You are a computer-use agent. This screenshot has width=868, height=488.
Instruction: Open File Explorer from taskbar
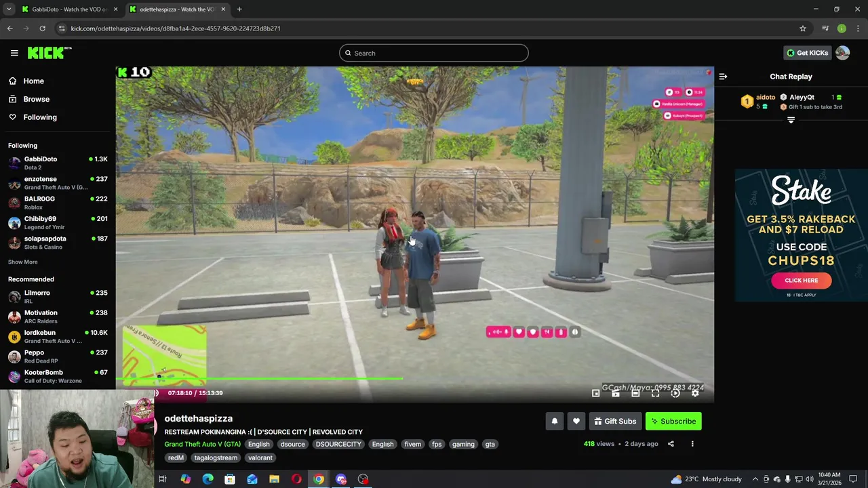[274, 479]
